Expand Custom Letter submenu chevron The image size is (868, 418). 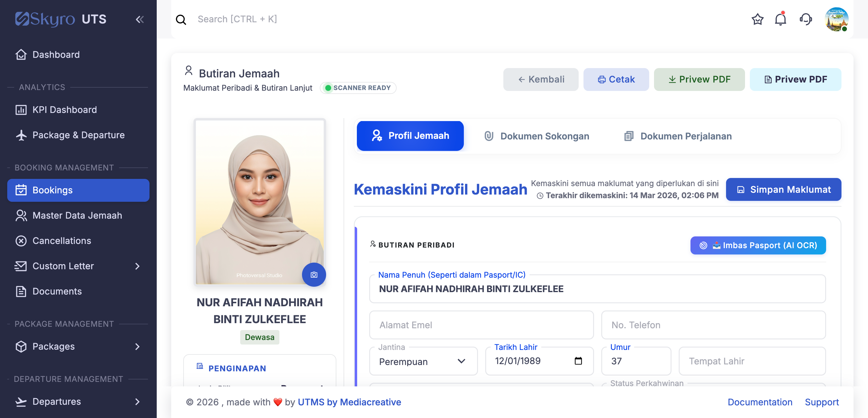coord(137,266)
